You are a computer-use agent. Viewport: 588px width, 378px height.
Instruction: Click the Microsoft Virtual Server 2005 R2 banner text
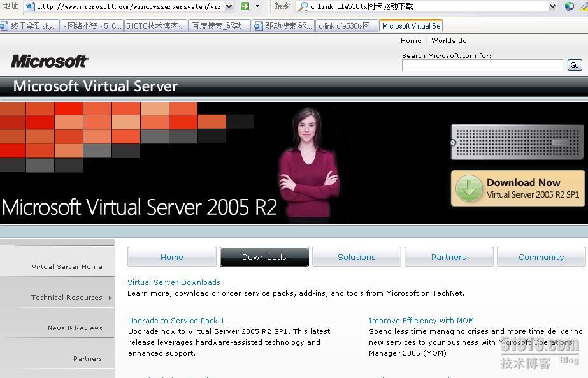[x=140, y=207]
